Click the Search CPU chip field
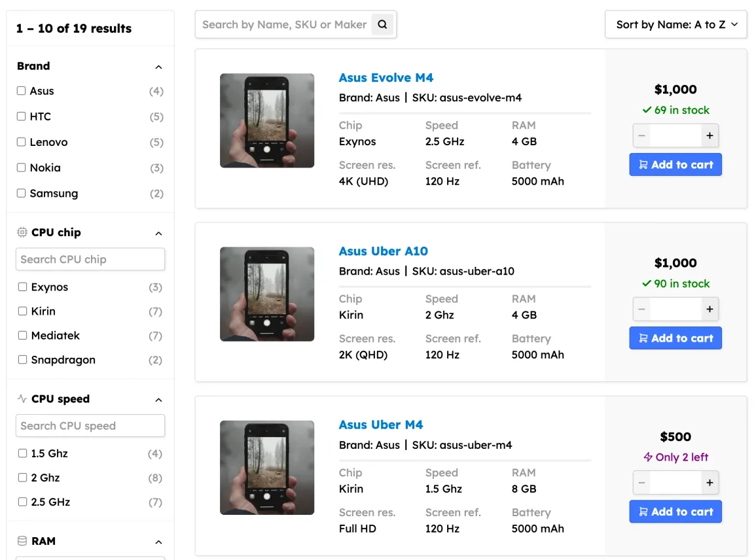754x560 pixels. (x=90, y=260)
